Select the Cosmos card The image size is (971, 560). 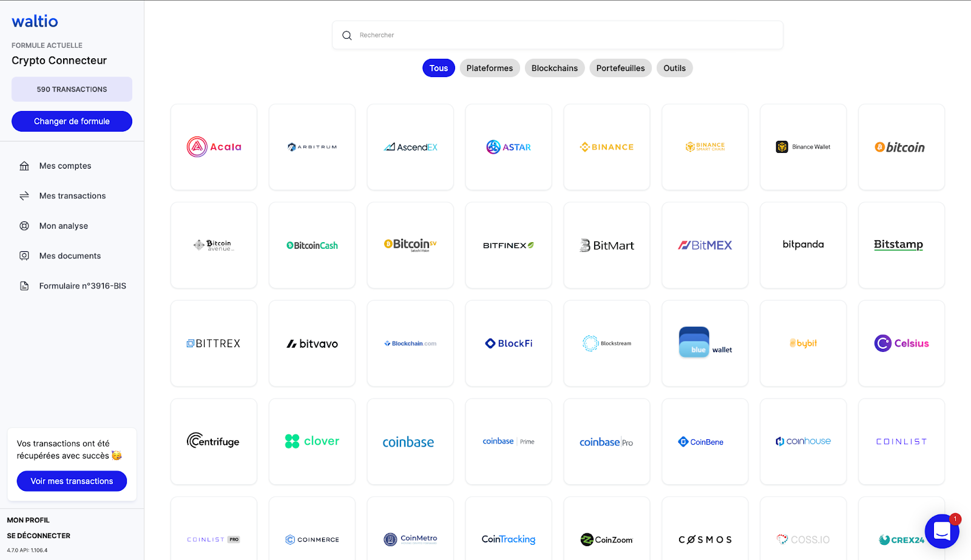click(705, 529)
